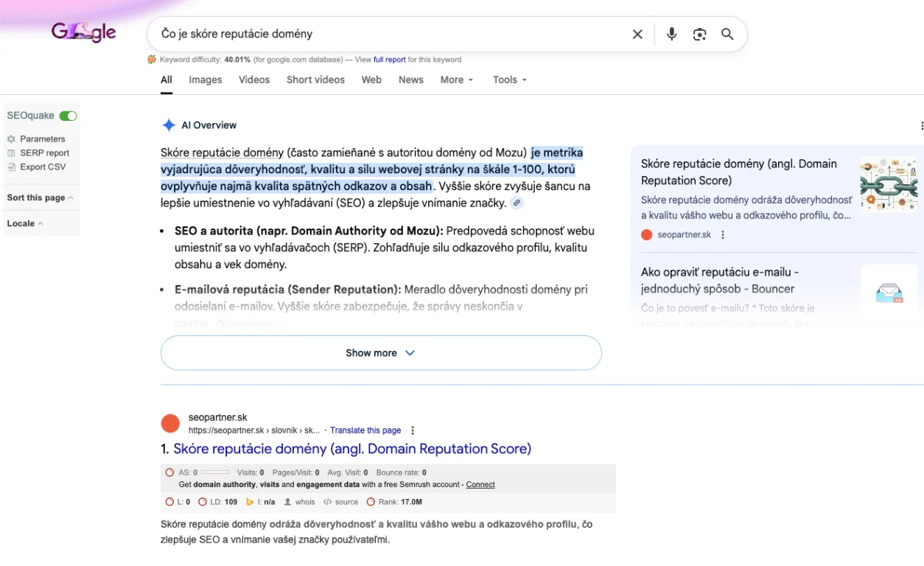Viewport: 924px width, 566px height.
Task: View page source via SEOquake bar
Action: pos(340,502)
